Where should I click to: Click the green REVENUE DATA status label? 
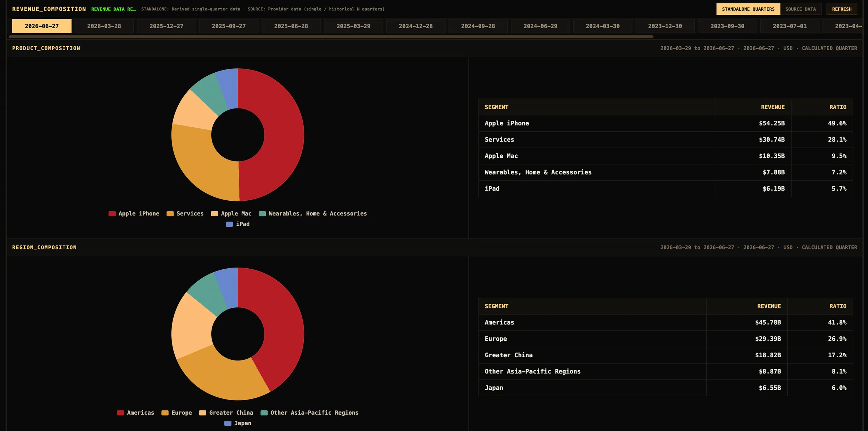(114, 9)
